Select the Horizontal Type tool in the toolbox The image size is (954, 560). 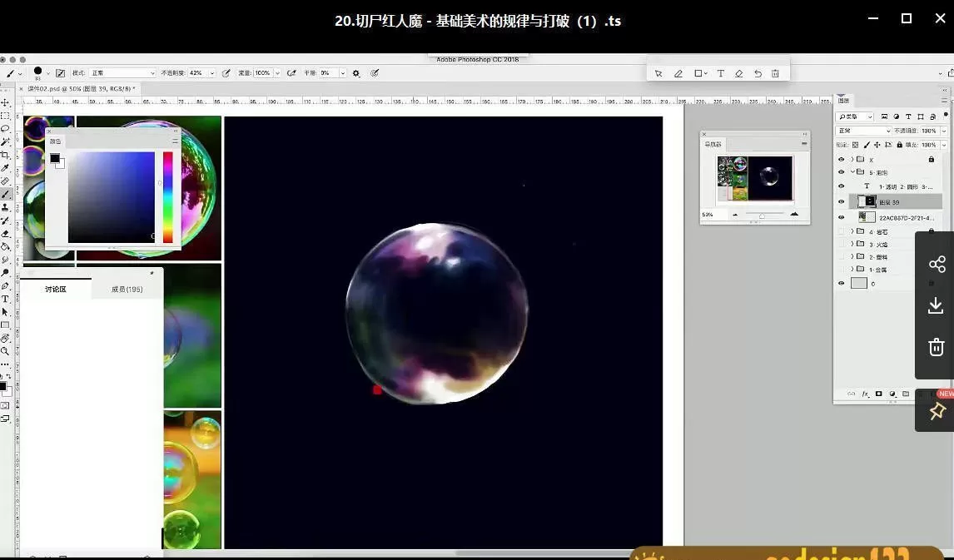click(5, 299)
